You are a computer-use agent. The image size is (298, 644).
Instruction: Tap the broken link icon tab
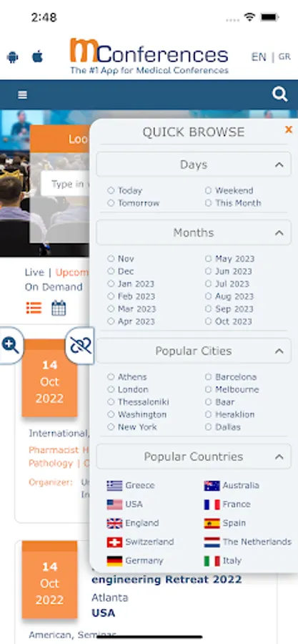pyautogui.click(x=79, y=346)
